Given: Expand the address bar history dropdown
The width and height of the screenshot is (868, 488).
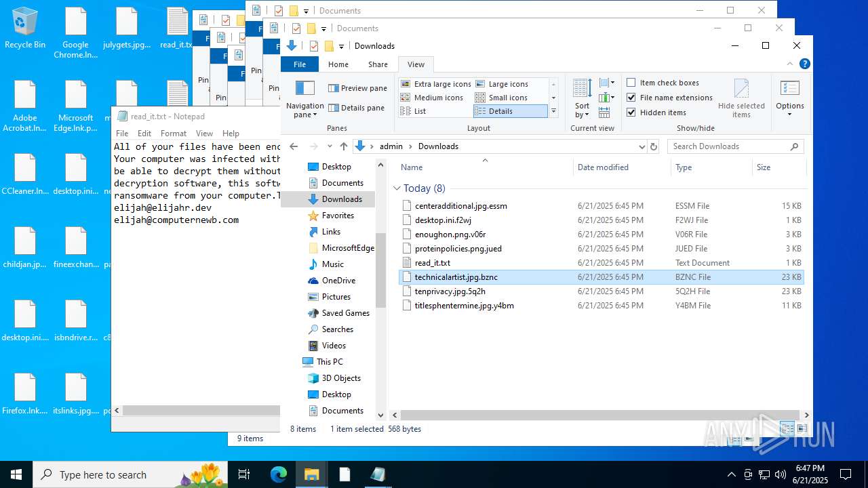Looking at the screenshot, I should click(642, 146).
